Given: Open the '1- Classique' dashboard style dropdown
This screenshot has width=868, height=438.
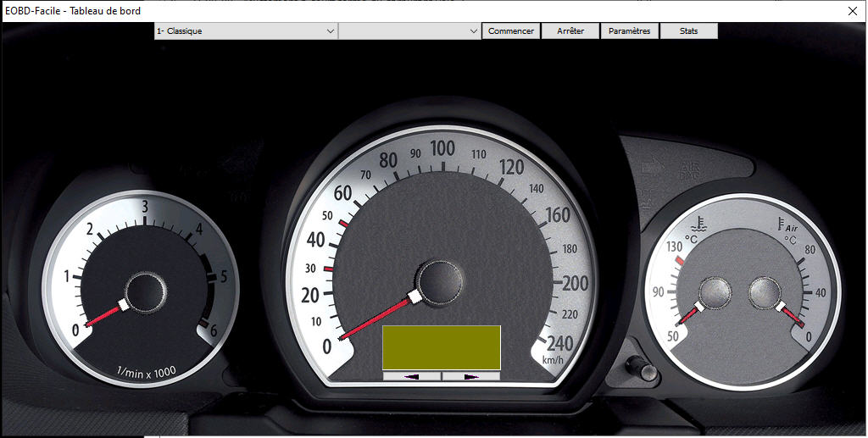Looking at the screenshot, I should (245, 31).
